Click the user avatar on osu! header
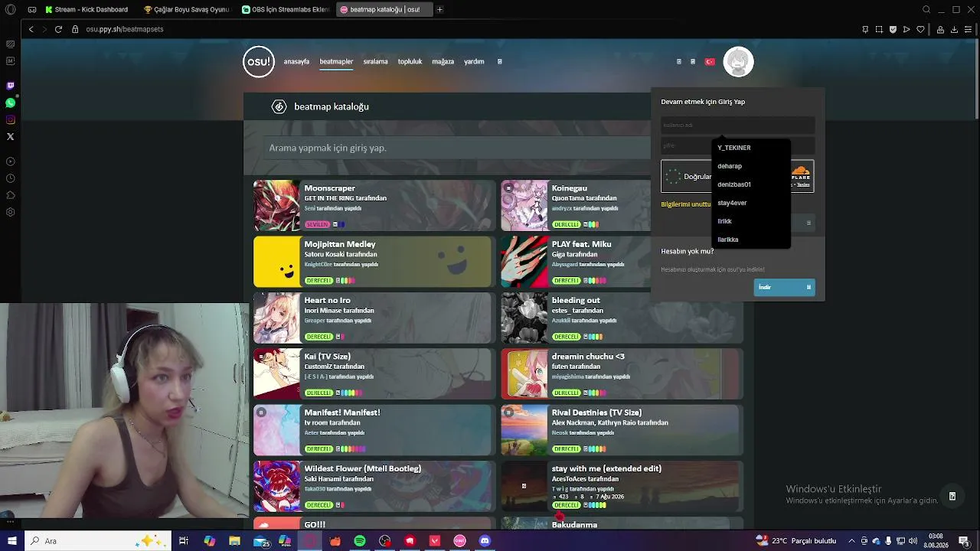The width and height of the screenshot is (980, 551). 739,62
